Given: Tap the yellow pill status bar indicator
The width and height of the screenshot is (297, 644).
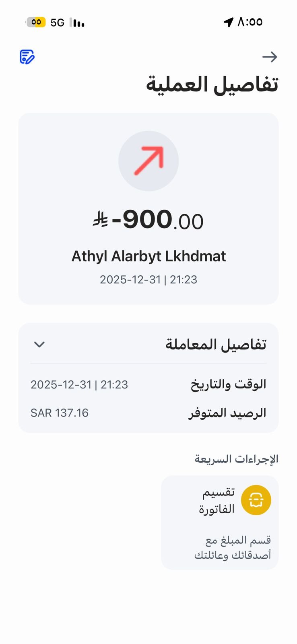Looking at the screenshot, I should 36,22.
